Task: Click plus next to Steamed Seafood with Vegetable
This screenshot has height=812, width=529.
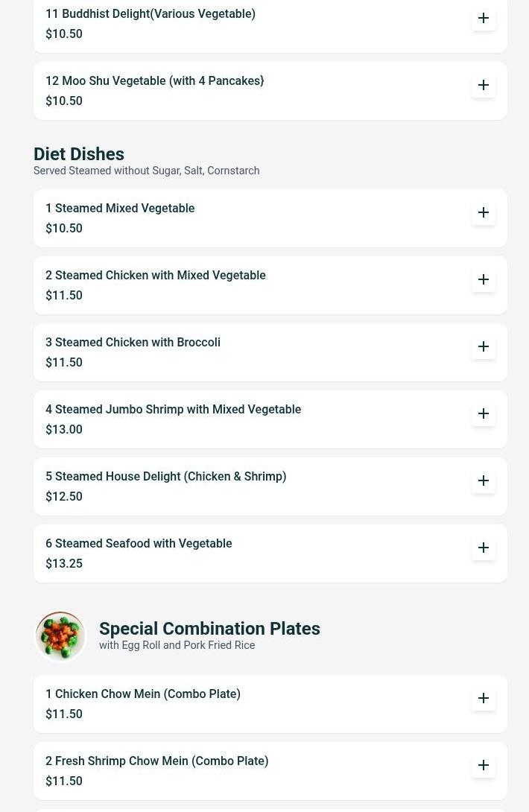Action: pyautogui.click(x=484, y=548)
